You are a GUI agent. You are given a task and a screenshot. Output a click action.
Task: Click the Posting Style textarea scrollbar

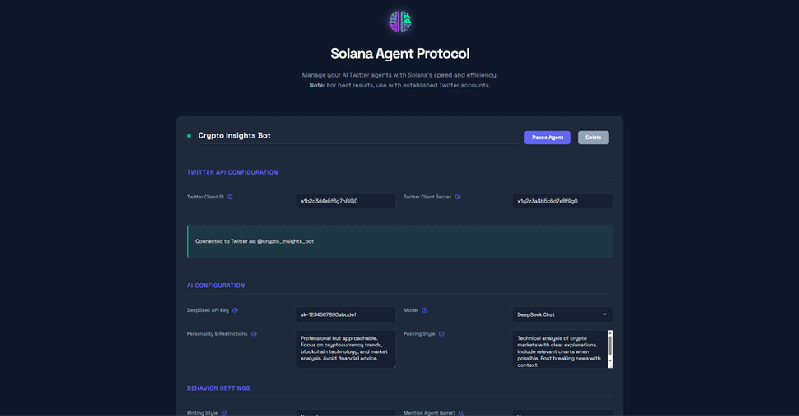coord(610,345)
